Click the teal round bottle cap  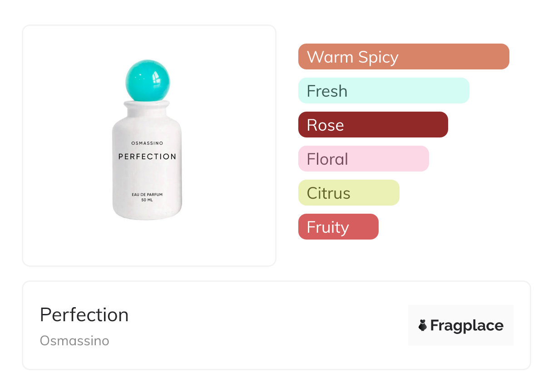click(147, 80)
